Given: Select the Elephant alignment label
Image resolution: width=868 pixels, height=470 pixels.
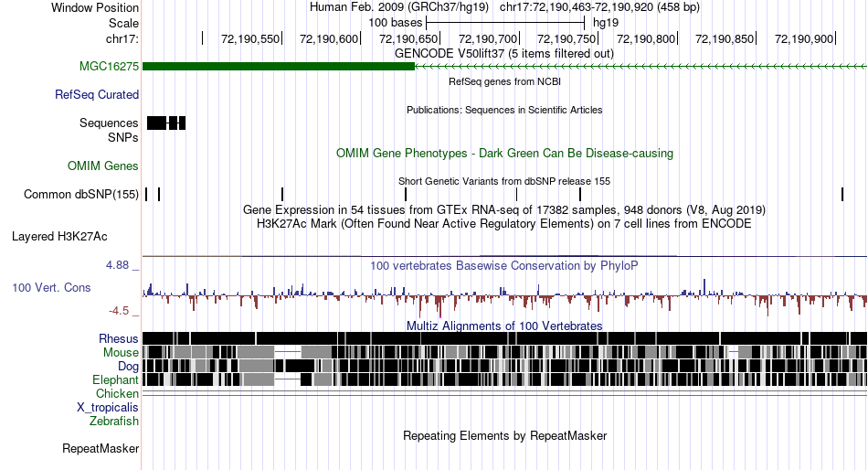Looking at the screenshot, I should coord(115,380).
